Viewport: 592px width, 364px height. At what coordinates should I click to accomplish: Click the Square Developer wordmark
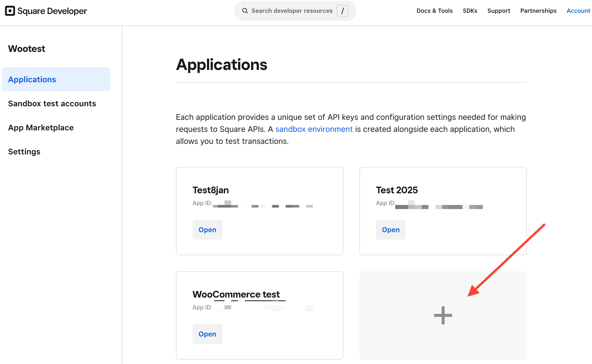tap(52, 11)
